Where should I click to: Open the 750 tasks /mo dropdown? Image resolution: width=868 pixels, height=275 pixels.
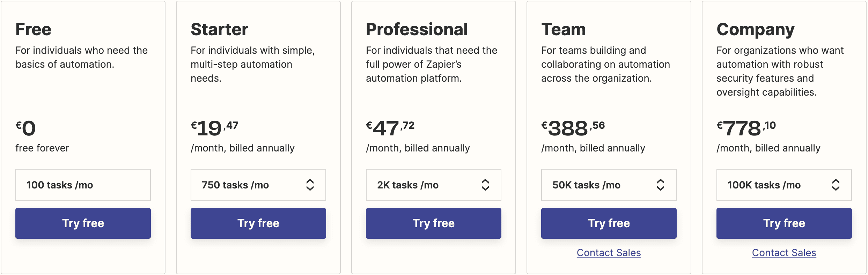(x=258, y=185)
